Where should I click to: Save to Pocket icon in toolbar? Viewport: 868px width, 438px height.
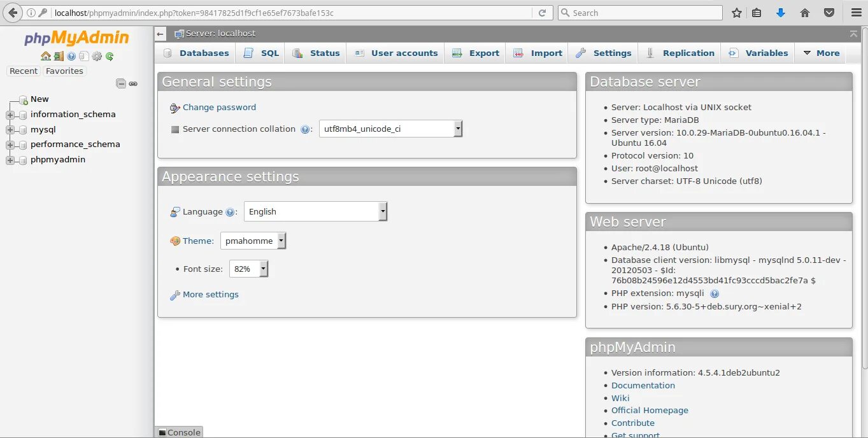[x=829, y=13]
